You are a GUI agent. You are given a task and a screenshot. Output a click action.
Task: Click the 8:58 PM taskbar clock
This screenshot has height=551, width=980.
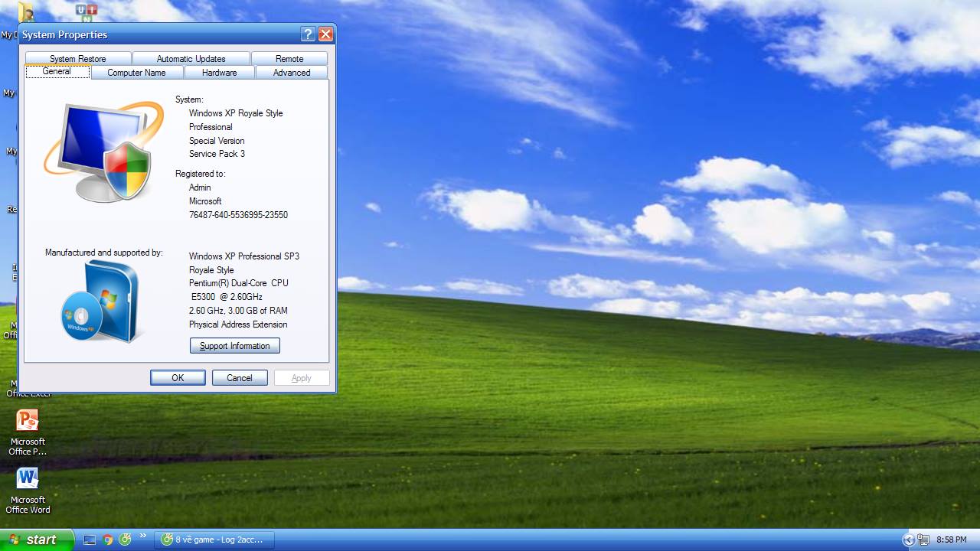click(952, 540)
